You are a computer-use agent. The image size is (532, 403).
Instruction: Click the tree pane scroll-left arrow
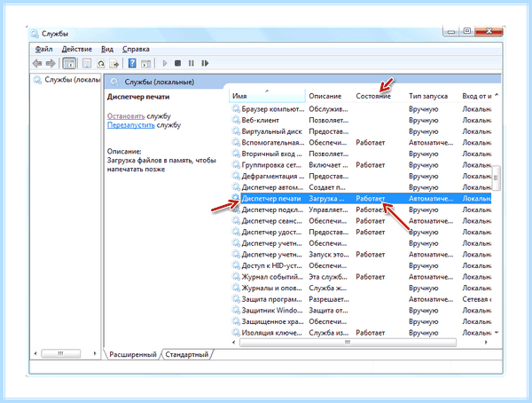35,353
